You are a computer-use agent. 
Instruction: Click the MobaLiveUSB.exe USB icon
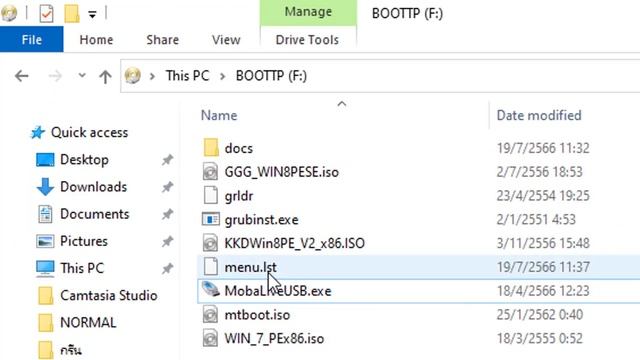click(x=211, y=290)
